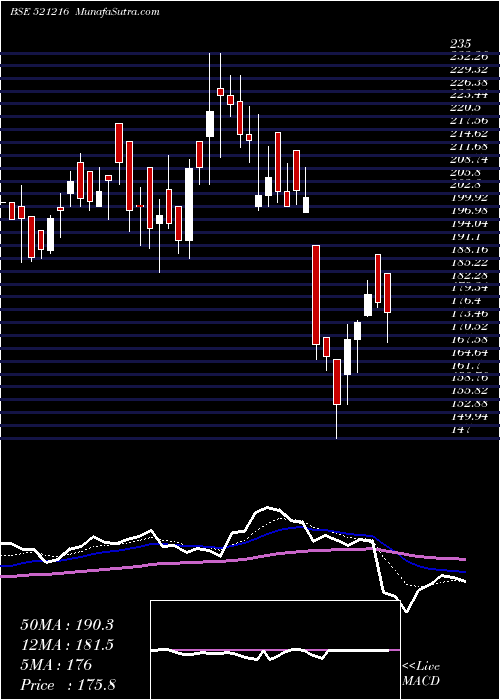Click the 164.64 price level label

[469, 352]
